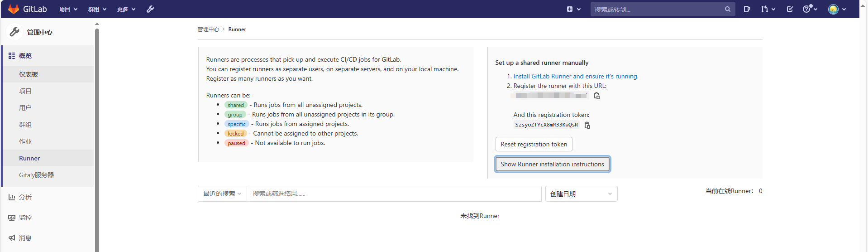Image resolution: width=868 pixels, height=252 pixels.
Task: Click the search magnifier icon
Action: tap(727, 9)
